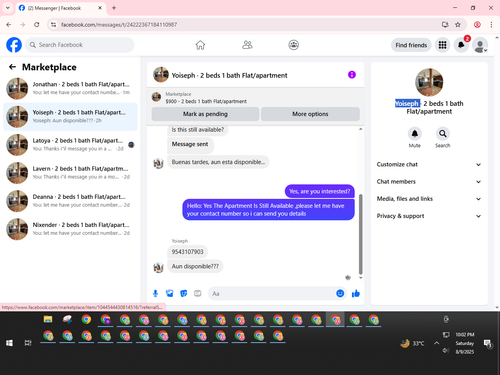Open the emoji picker in message box
Screen dimensions: 500x375
pyautogui.click(x=340, y=293)
